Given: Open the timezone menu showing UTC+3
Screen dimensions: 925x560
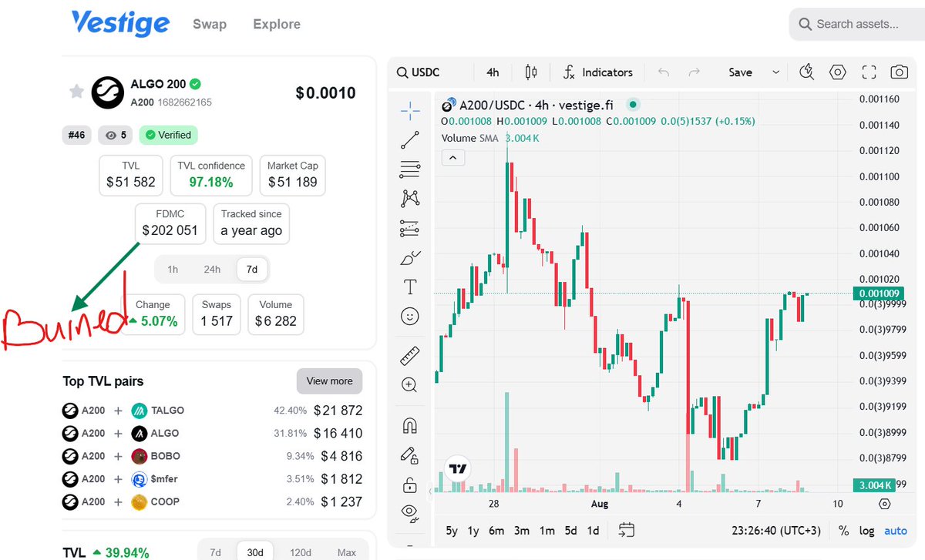Looking at the screenshot, I should 776,531.
